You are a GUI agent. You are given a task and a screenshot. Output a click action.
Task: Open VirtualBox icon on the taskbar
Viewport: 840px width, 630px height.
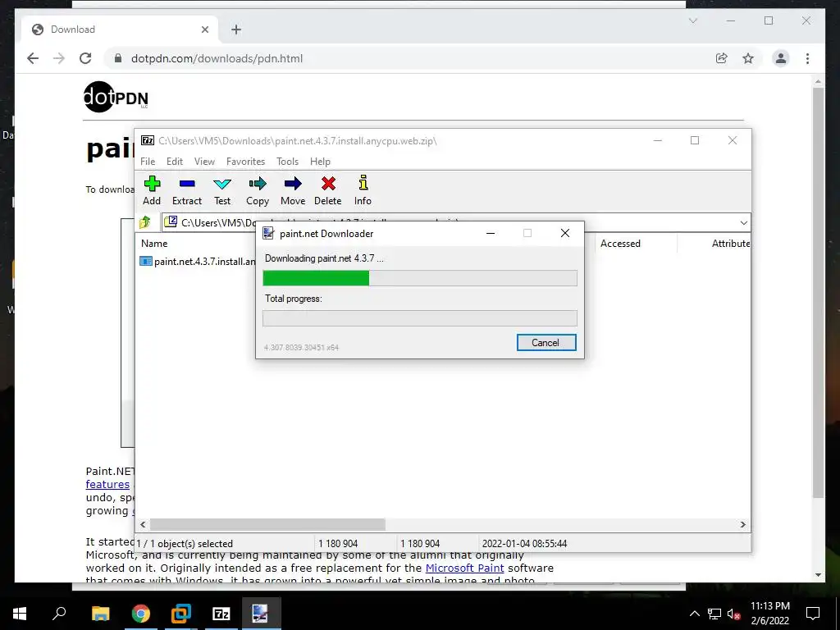pyautogui.click(x=181, y=614)
